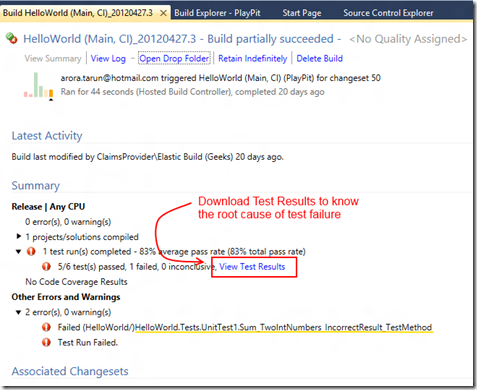Viewport: 477px width, 390px height.
Task: Open the Start Page tab
Action: pyautogui.click(x=302, y=13)
